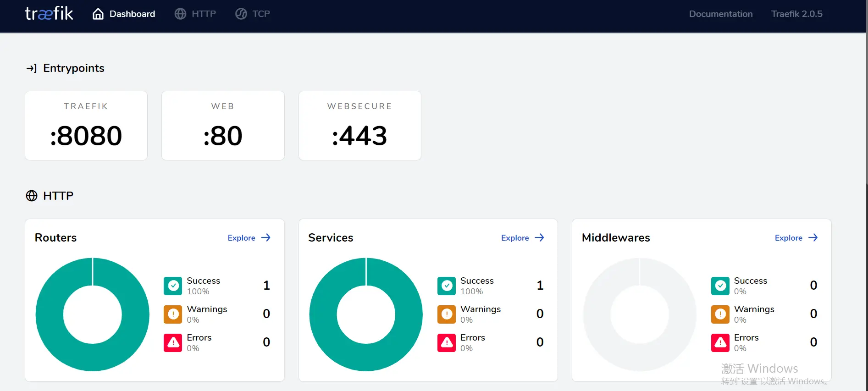This screenshot has height=391, width=868.
Task: Open the HTTP tab in navigation
Action: click(195, 14)
